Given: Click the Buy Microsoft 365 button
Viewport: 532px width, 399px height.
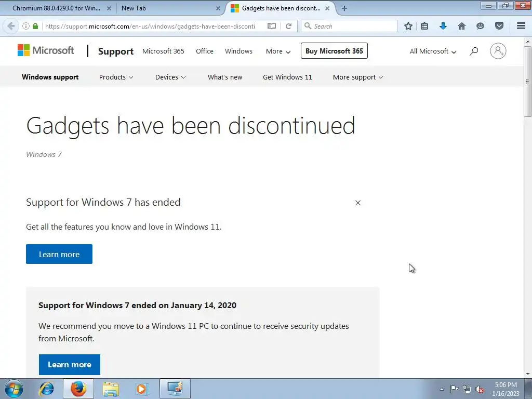Looking at the screenshot, I should 334,51.
